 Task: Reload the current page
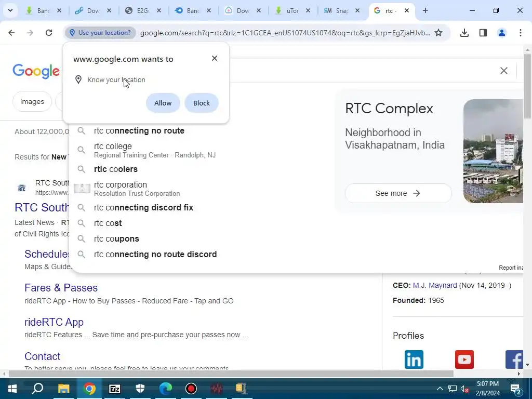pyautogui.click(x=49, y=33)
